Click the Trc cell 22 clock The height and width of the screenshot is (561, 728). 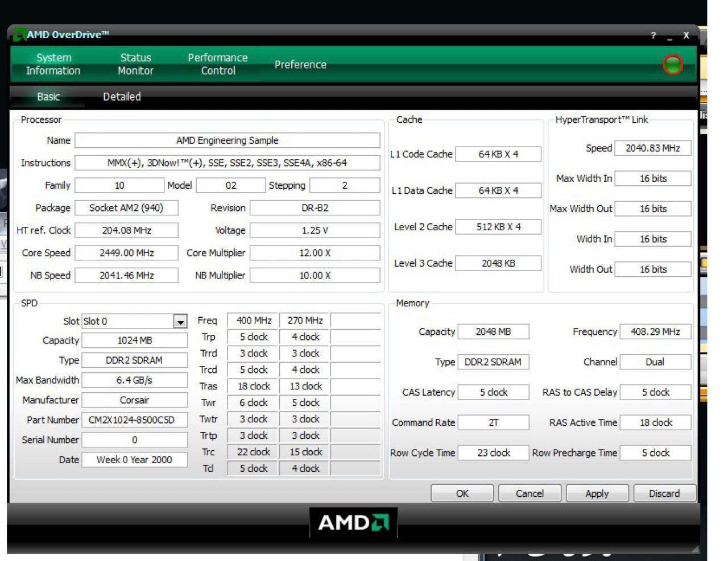click(253, 452)
